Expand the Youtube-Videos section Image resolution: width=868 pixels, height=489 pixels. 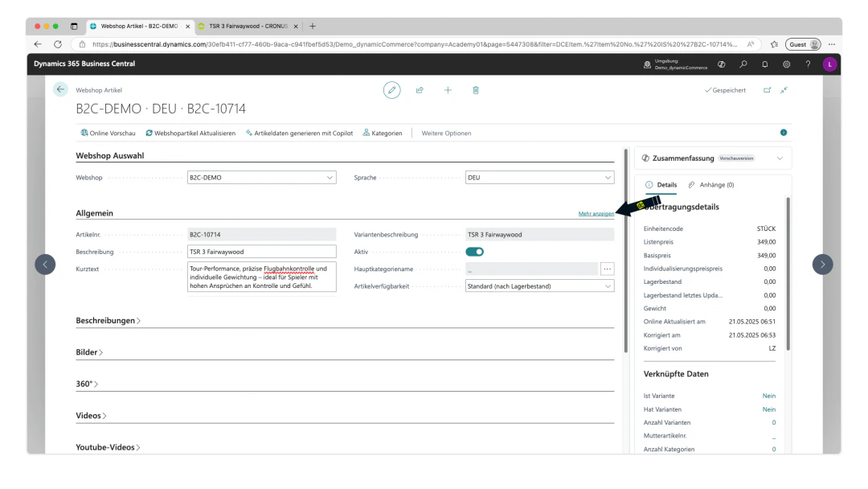coord(108,447)
